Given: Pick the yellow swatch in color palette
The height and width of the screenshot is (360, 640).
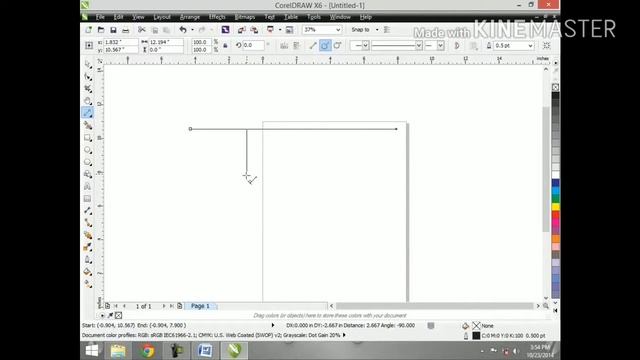Looking at the screenshot, I should (x=556, y=207).
